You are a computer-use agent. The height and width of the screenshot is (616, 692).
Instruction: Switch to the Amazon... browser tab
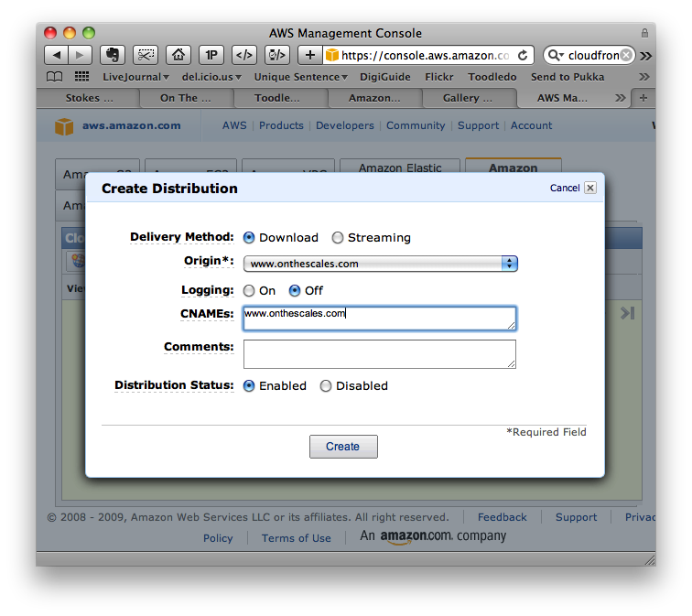click(x=374, y=98)
